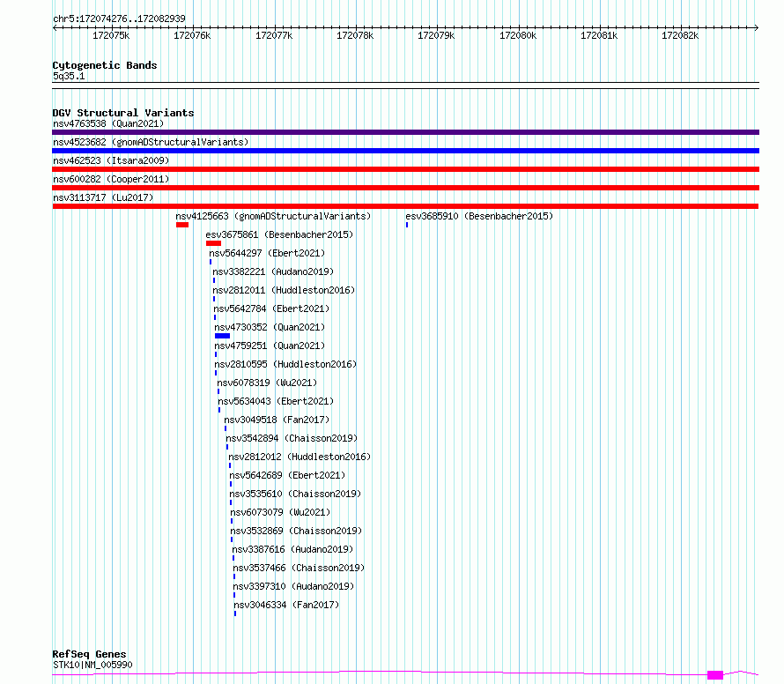Select the purple nsv4763538 variant bar
The height and width of the screenshot is (684, 784).
[x=405, y=132]
